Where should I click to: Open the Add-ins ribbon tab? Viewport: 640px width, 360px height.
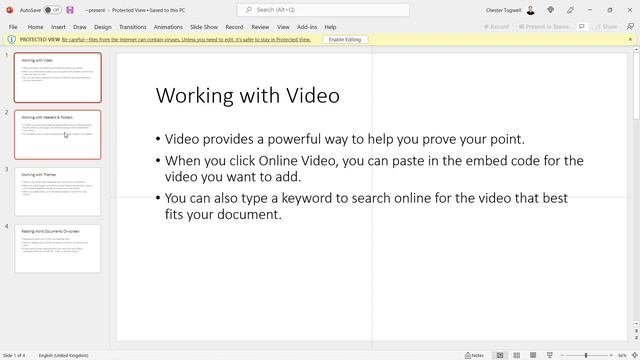(307, 27)
